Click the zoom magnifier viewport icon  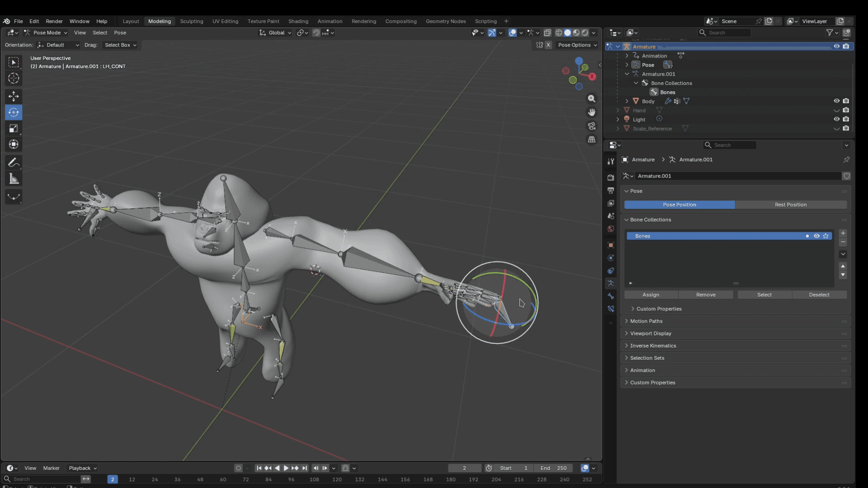point(591,99)
